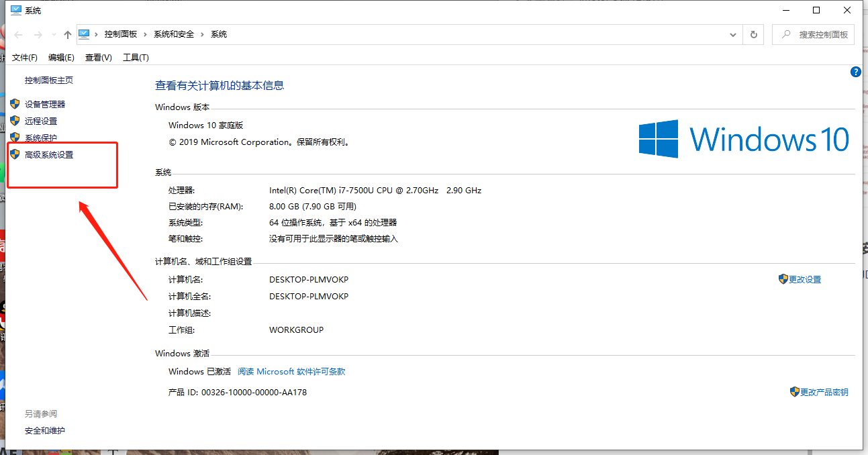Close the 系统 window
This screenshot has width=868, height=455.
(x=848, y=10)
